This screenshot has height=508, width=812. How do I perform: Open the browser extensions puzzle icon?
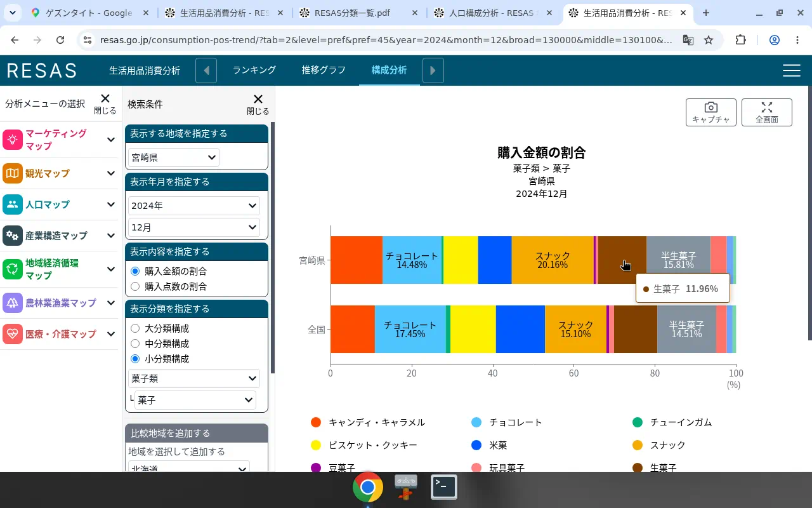click(x=740, y=40)
